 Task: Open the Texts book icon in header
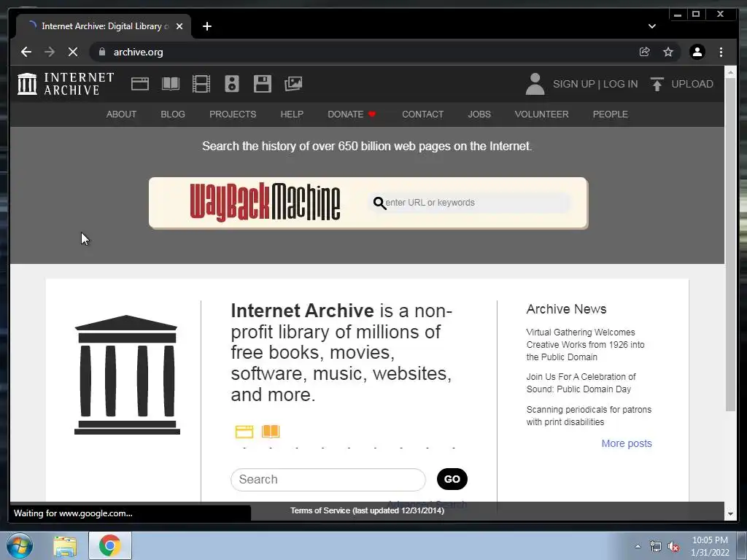pyautogui.click(x=171, y=84)
